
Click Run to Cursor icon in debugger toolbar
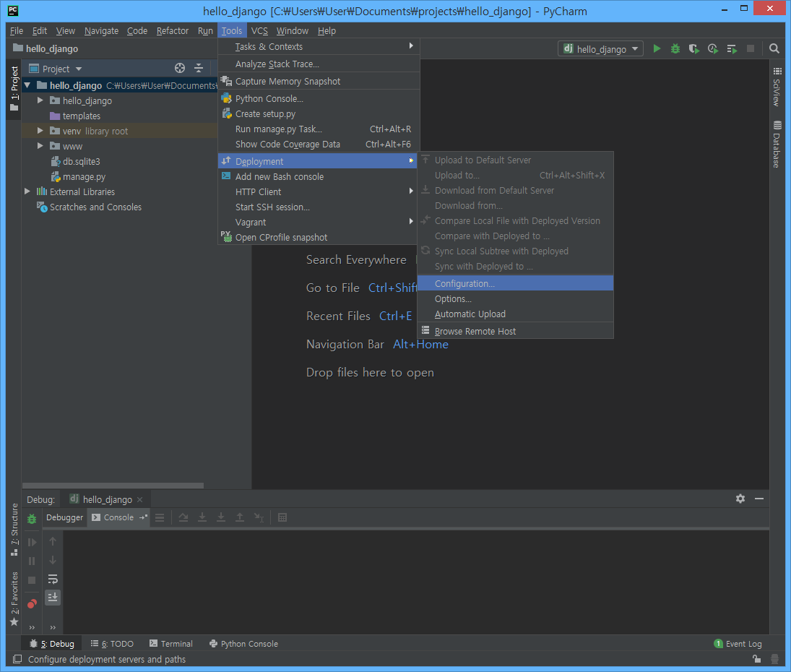(259, 517)
